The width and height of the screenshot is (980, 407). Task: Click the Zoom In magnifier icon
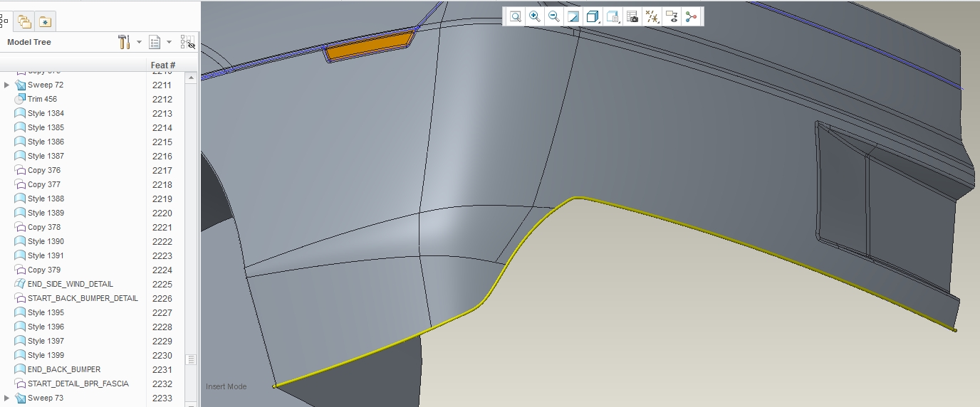click(x=534, y=16)
